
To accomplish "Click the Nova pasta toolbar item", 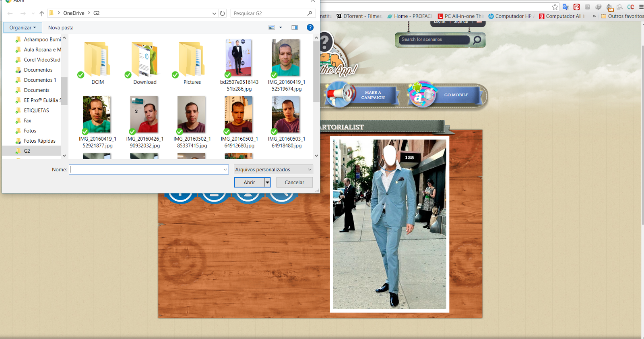I will [x=61, y=28].
